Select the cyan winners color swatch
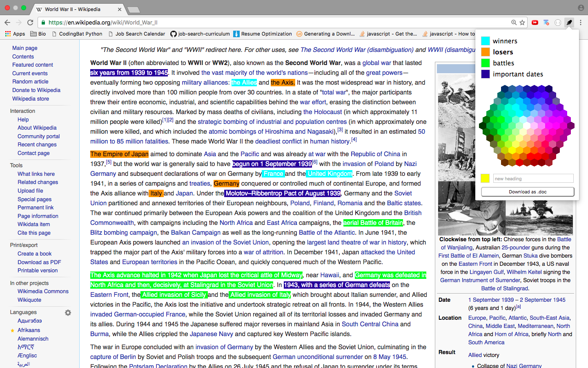The width and height of the screenshot is (588, 368). (485, 41)
